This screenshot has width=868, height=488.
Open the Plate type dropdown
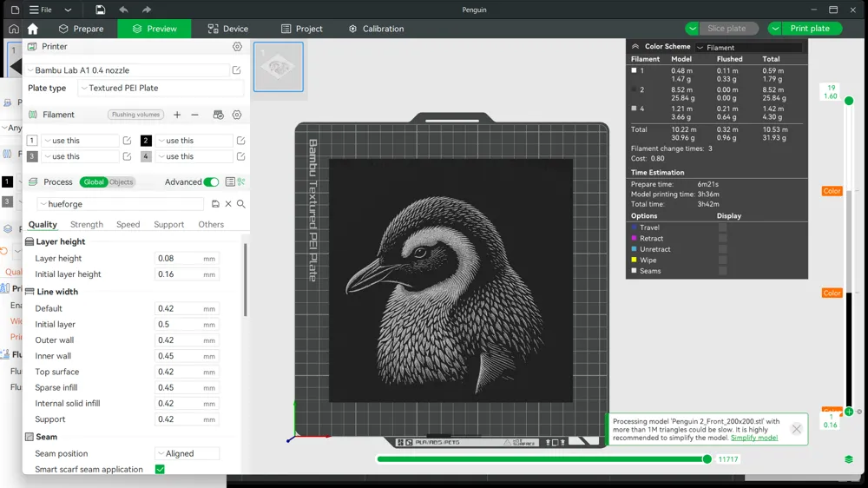pos(161,88)
